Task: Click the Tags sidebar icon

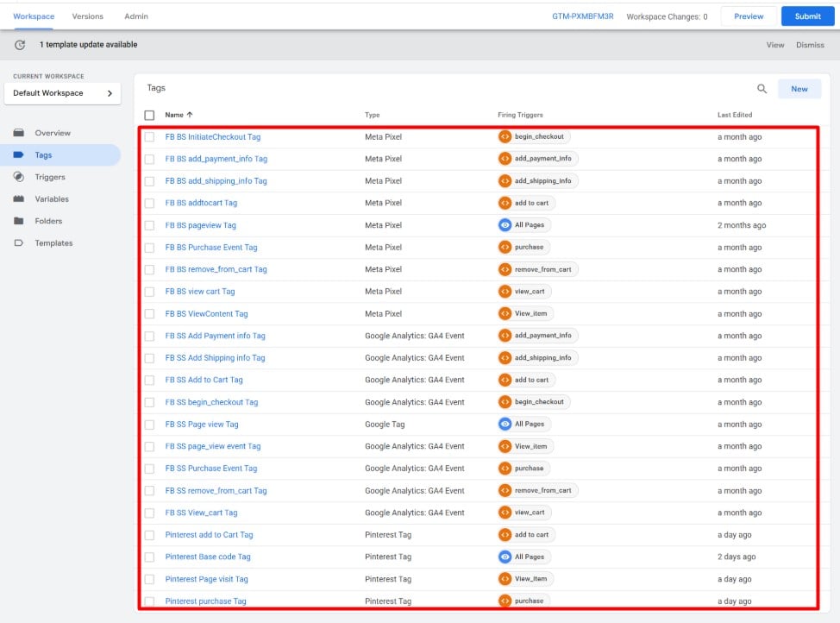Action: click(19, 155)
